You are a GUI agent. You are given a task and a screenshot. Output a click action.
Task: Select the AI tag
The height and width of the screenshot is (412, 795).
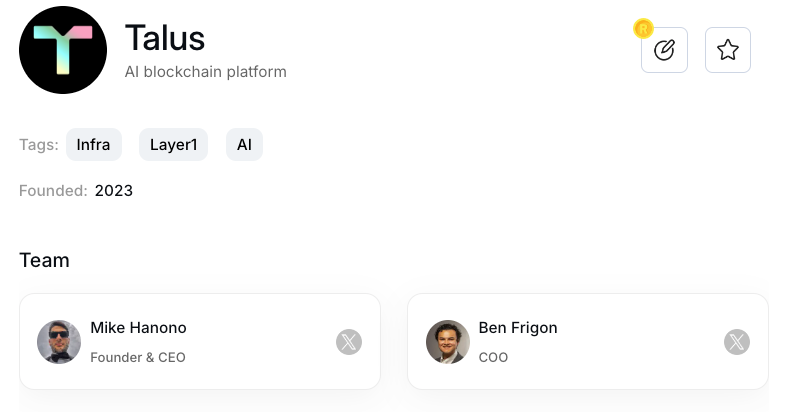(x=244, y=144)
